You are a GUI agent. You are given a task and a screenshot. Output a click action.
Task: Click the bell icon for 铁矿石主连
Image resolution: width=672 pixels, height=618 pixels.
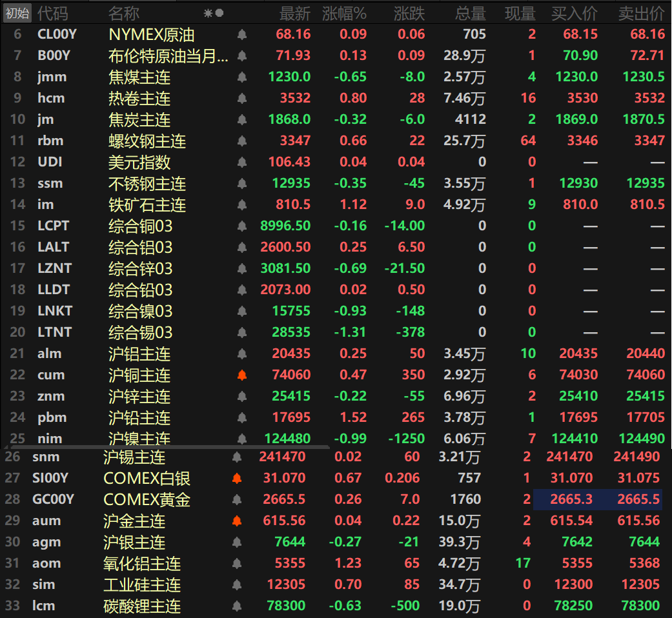[242, 204]
